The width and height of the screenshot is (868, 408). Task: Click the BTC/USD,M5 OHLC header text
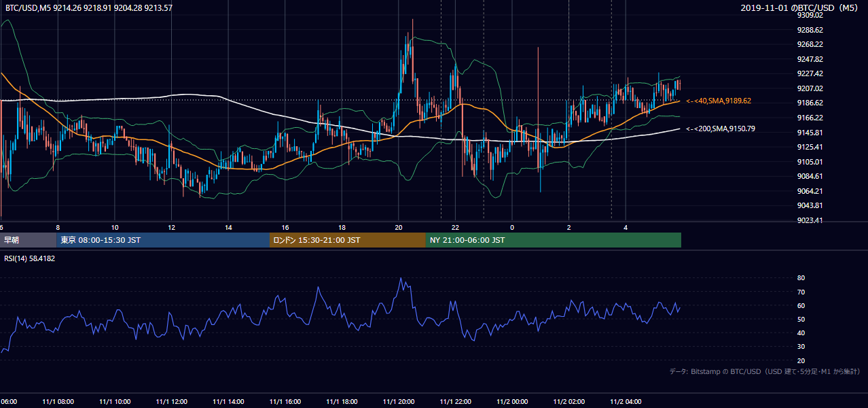[88, 7]
